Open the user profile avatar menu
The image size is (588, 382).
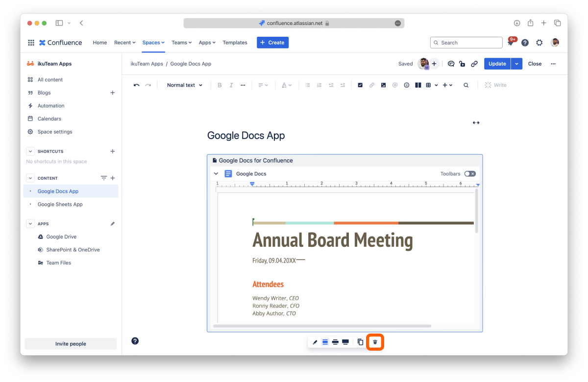point(555,43)
